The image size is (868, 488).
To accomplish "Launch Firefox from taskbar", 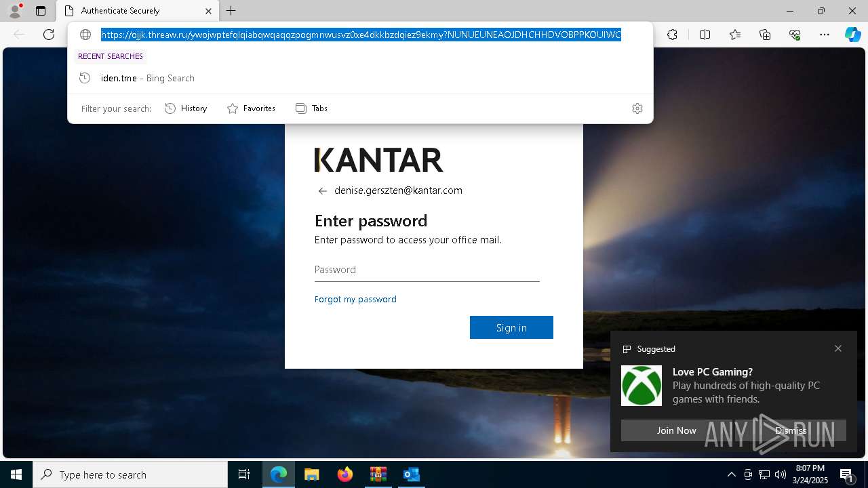I will [345, 474].
